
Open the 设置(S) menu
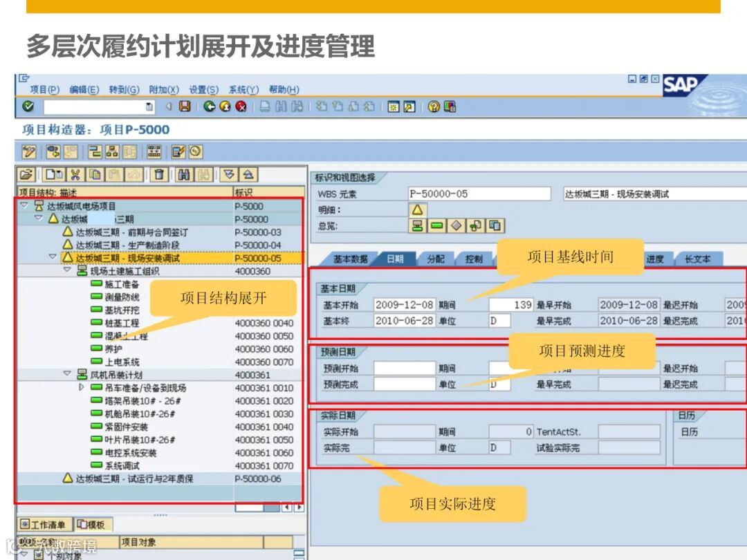204,89
